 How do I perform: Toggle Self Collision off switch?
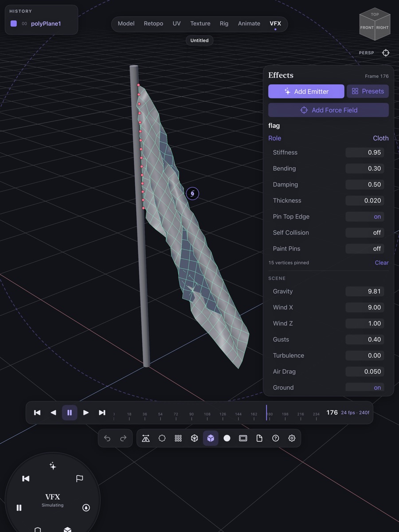365,233
